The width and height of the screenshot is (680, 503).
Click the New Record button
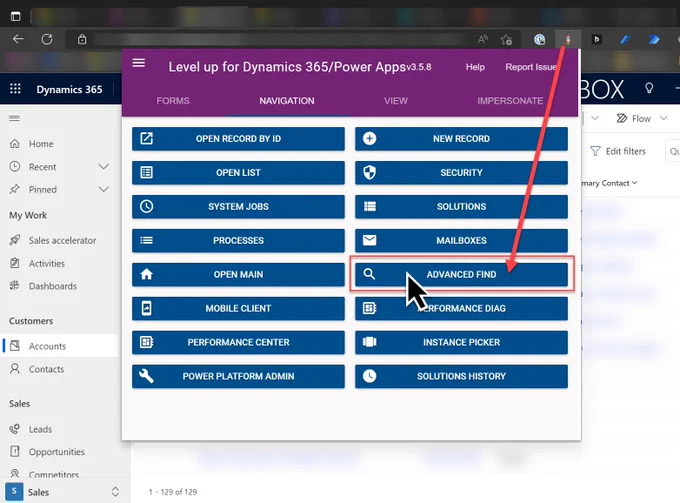461,139
